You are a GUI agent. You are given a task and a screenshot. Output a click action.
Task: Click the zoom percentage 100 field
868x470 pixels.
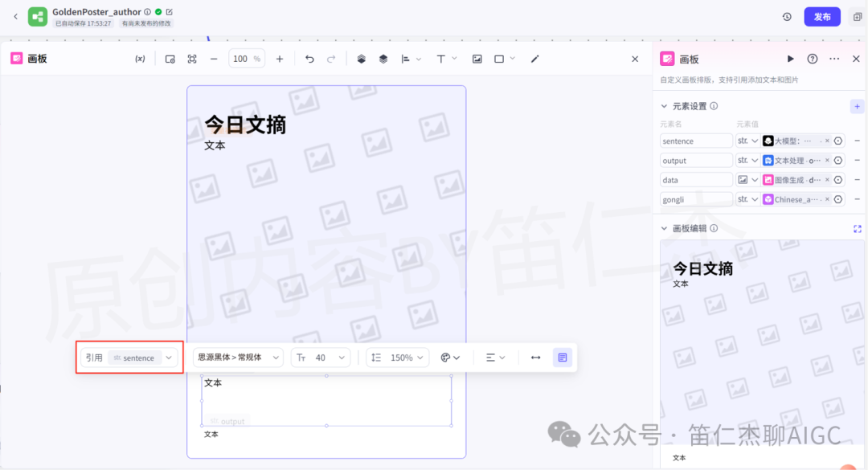tap(247, 59)
